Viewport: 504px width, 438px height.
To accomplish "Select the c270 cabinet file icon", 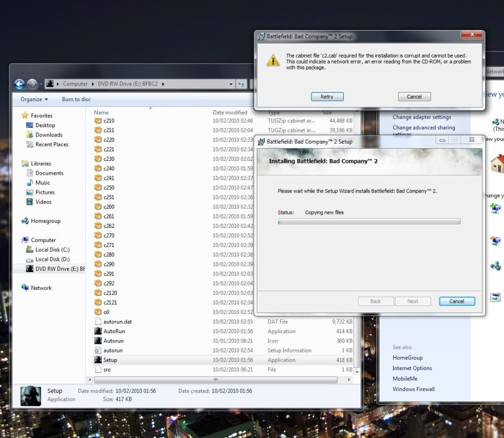I will coord(98,235).
